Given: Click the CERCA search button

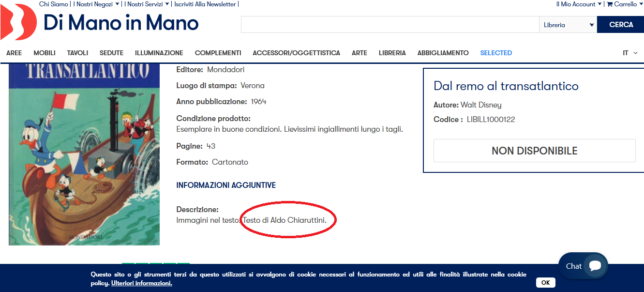Looking at the screenshot, I should pyautogui.click(x=621, y=25).
